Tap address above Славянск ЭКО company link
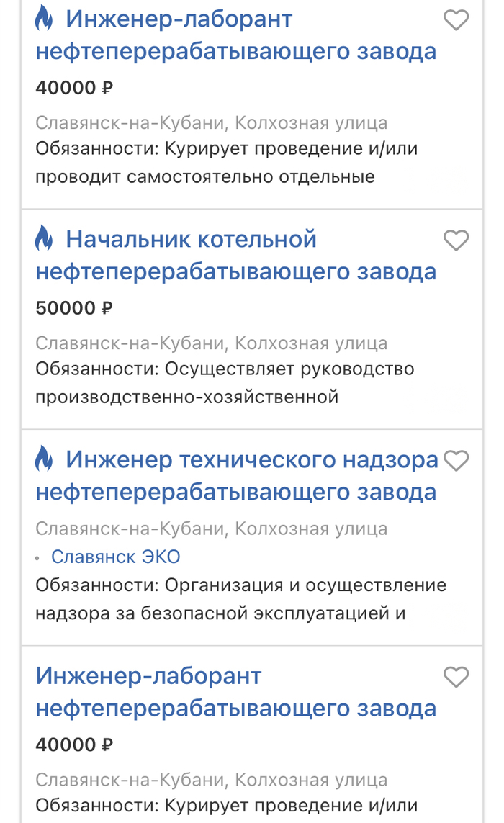Viewport: 504px width, 823px height. 212,529
